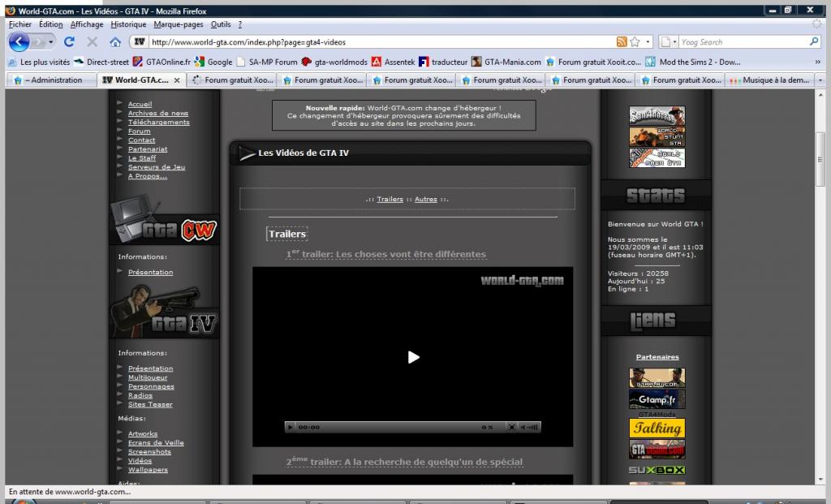Jump to the Autres anchor link

[x=425, y=200]
